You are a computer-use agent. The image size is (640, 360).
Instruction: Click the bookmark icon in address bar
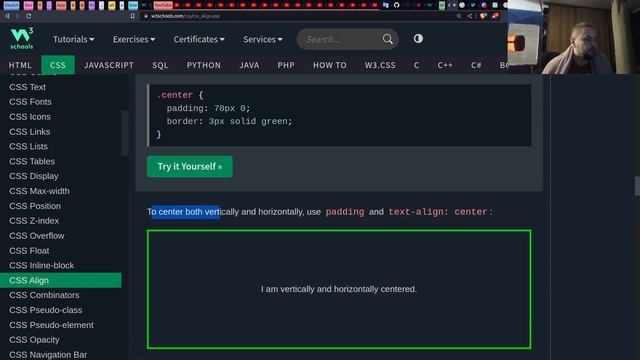[133, 16]
